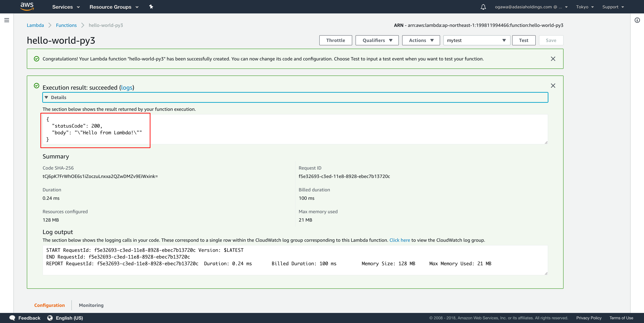
Task: Open the Actions dropdown
Action: click(421, 40)
